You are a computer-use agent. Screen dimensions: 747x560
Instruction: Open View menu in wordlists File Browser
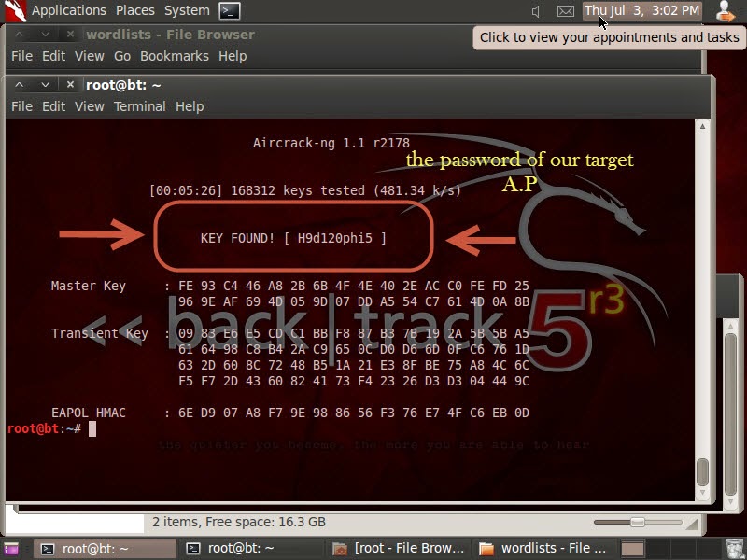coord(89,56)
